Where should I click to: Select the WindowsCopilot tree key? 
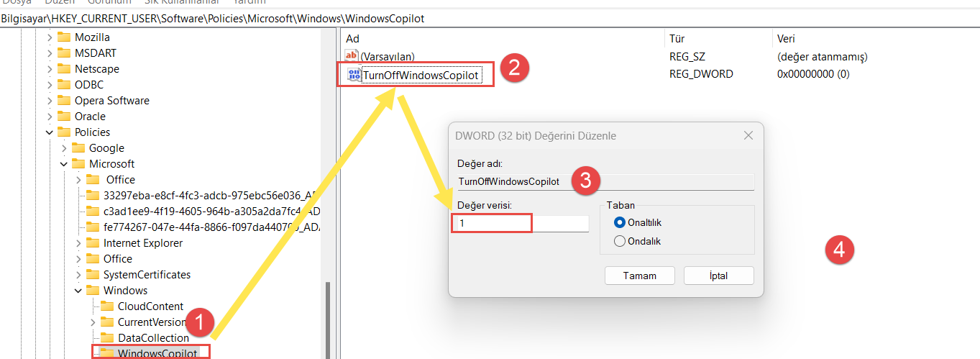click(157, 353)
